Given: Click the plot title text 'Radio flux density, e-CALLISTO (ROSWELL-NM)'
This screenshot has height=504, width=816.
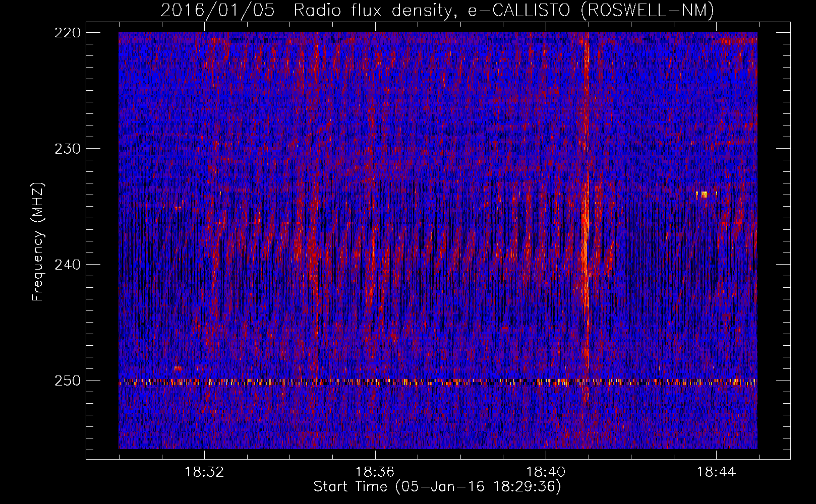Looking at the screenshot, I should point(504,10).
